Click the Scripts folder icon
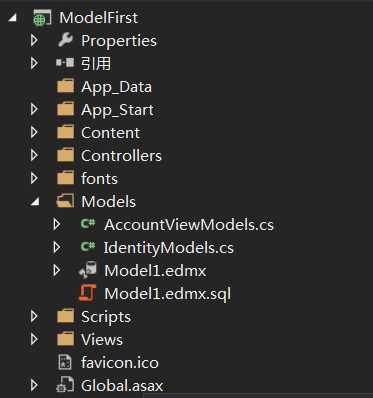The height and width of the screenshot is (398, 373). (65, 316)
